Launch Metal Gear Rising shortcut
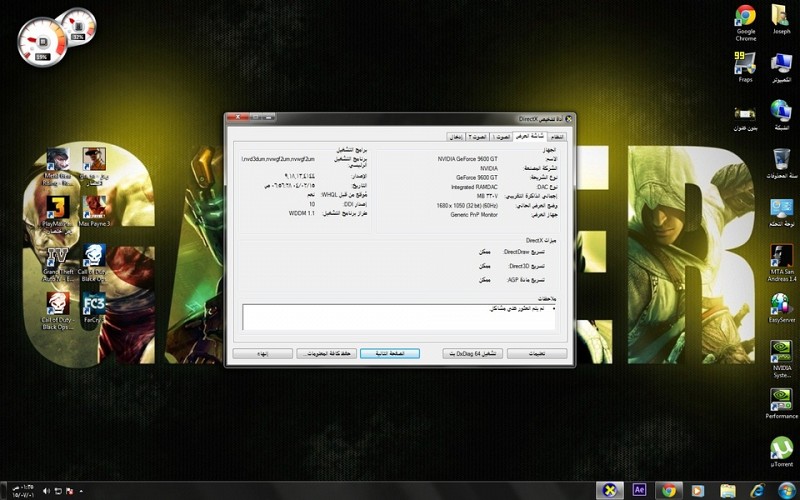This screenshot has width=800, height=500. [58, 166]
